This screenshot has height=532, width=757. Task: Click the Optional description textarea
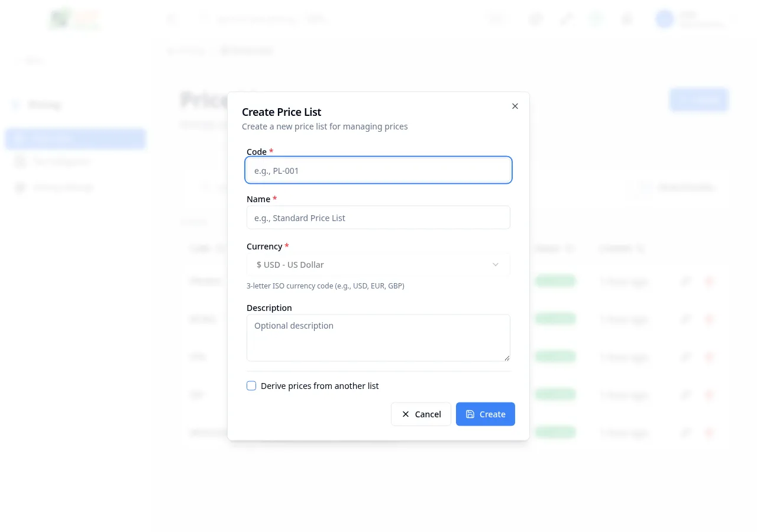[x=378, y=338]
